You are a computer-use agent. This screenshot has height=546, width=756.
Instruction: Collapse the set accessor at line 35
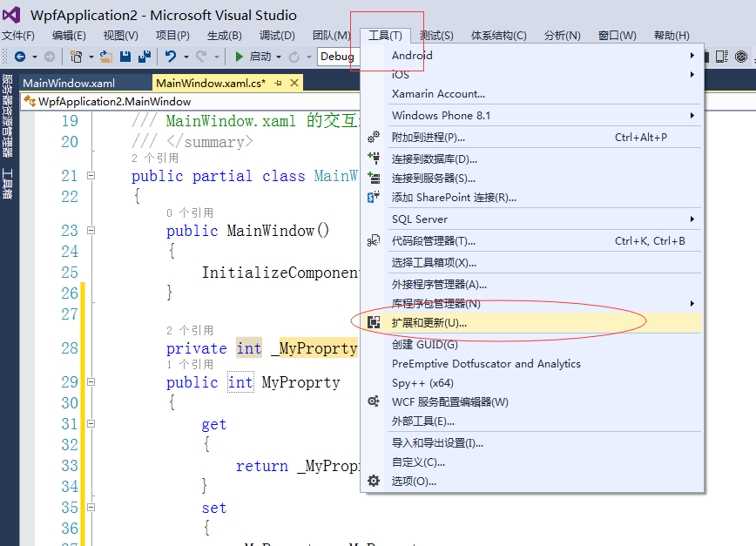click(x=91, y=508)
